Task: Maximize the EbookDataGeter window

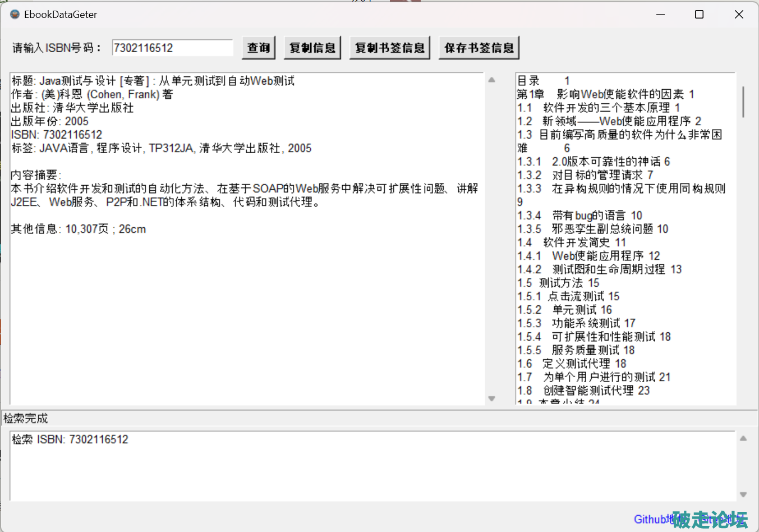Action: pos(699,15)
